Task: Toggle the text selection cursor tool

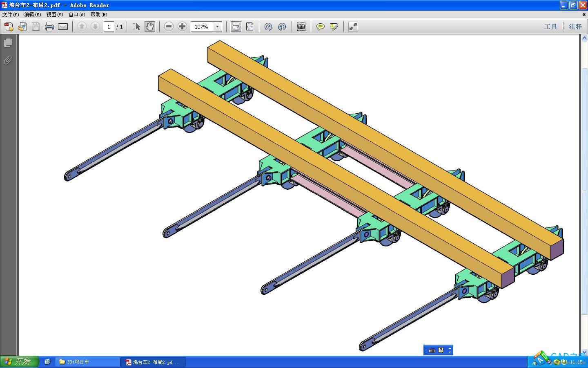Action: pos(136,27)
